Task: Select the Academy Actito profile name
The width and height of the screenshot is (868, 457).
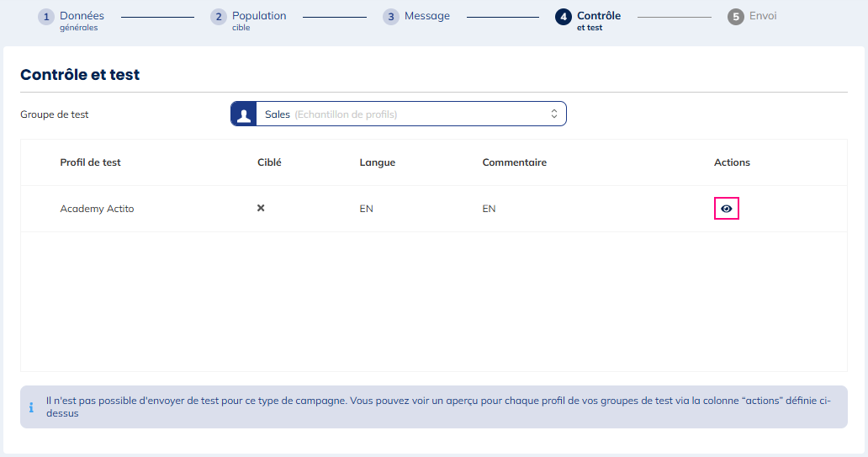Action: tap(97, 209)
